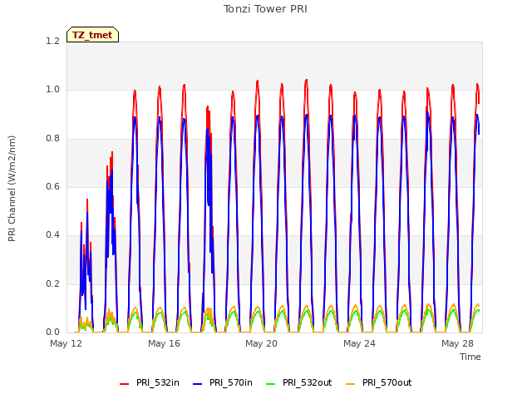Click the 1.0 y-axis tick label
Image resolution: width=532 pixels, height=399 pixels.
click(53, 90)
